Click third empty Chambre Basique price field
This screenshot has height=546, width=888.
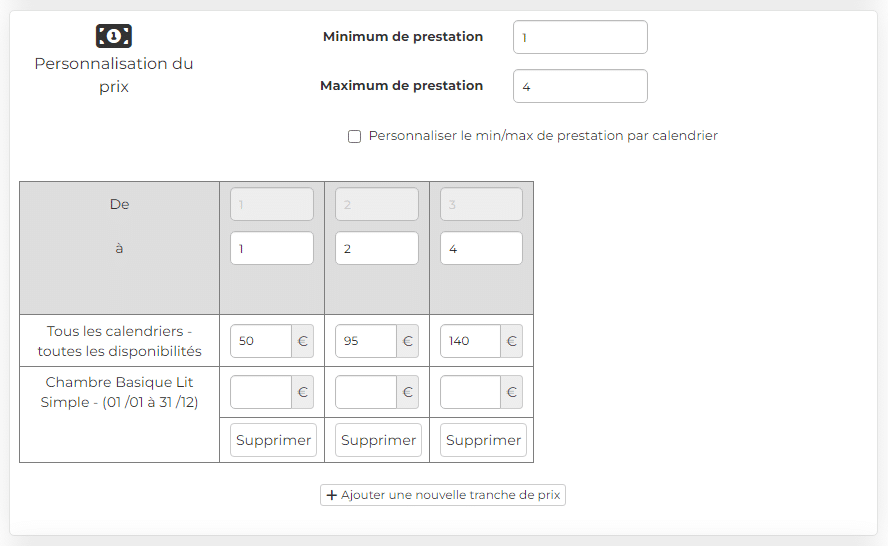[471, 392]
